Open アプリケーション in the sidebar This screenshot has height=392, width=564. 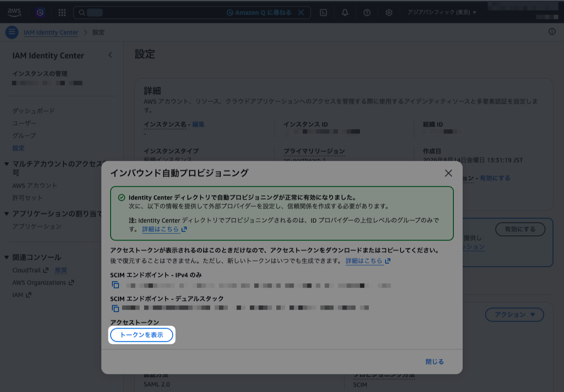[x=37, y=226]
